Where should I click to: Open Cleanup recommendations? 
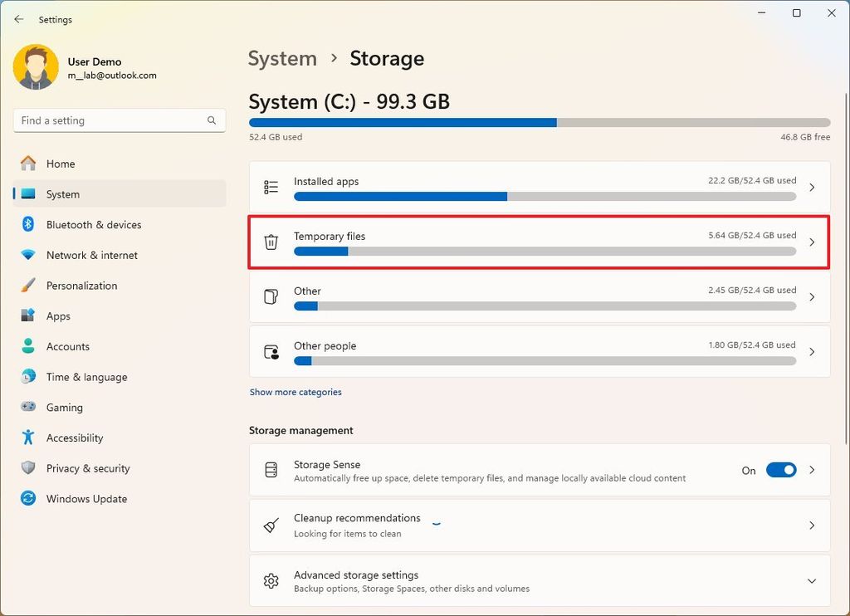pyautogui.click(x=540, y=525)
